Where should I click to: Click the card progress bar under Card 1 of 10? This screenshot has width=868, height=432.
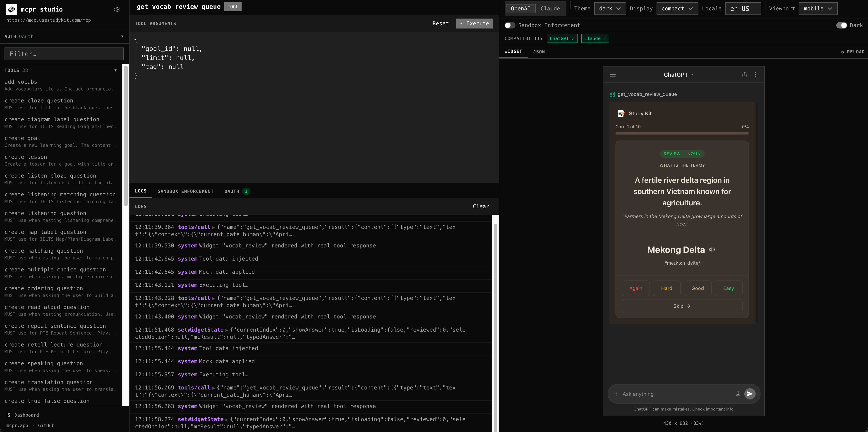click(x=682, y=133)
